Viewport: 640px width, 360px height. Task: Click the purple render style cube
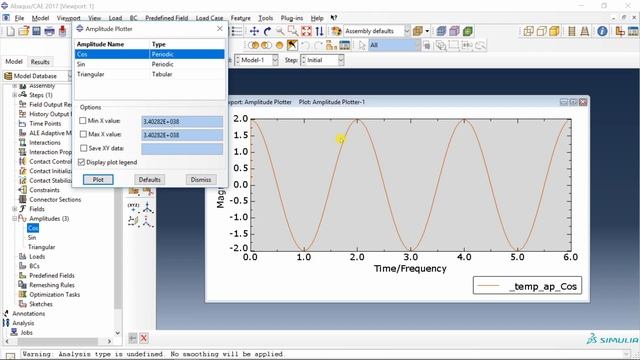click(454, 31)
